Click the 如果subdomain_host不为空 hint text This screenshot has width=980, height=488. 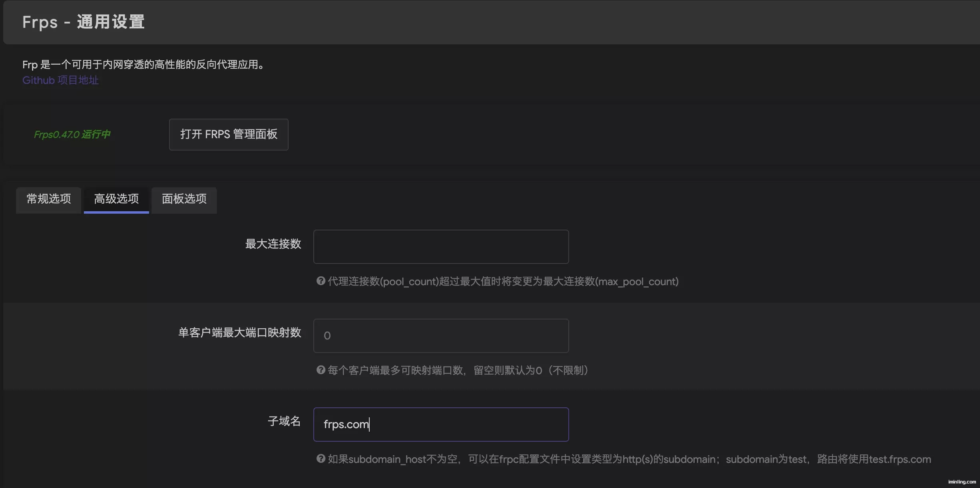[x=629, y=459]
